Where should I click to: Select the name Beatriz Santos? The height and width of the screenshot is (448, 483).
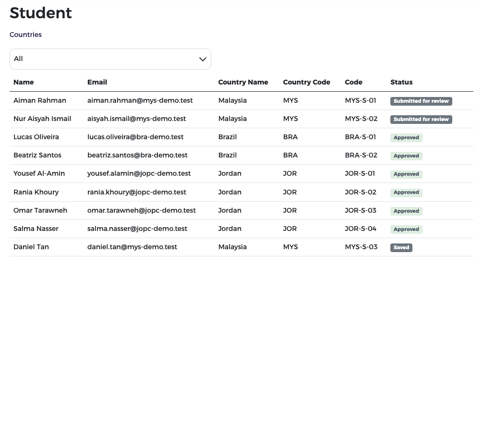[x=37, y=155]
